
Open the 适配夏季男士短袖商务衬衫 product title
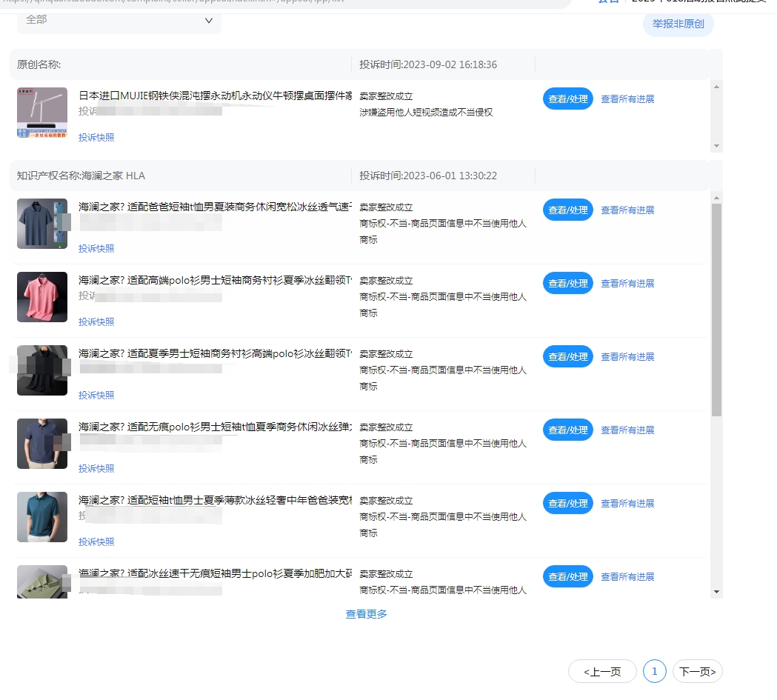pyautogui.click(x=215, y=353)
